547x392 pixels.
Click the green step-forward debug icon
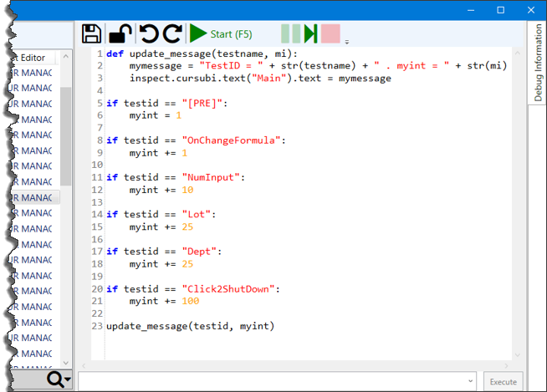click(310, 34)
